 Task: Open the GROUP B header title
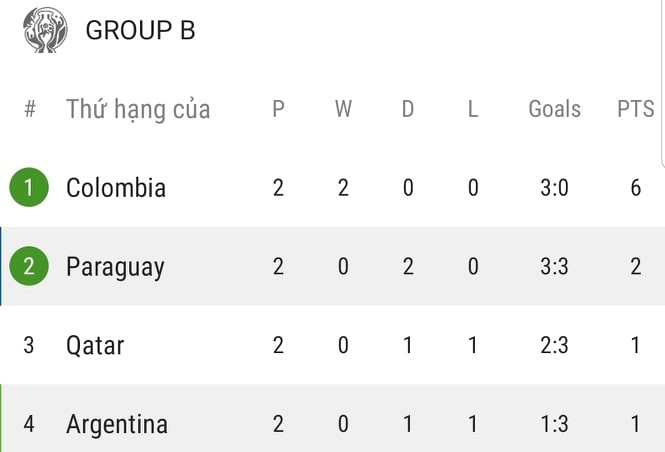click(140, 30)
